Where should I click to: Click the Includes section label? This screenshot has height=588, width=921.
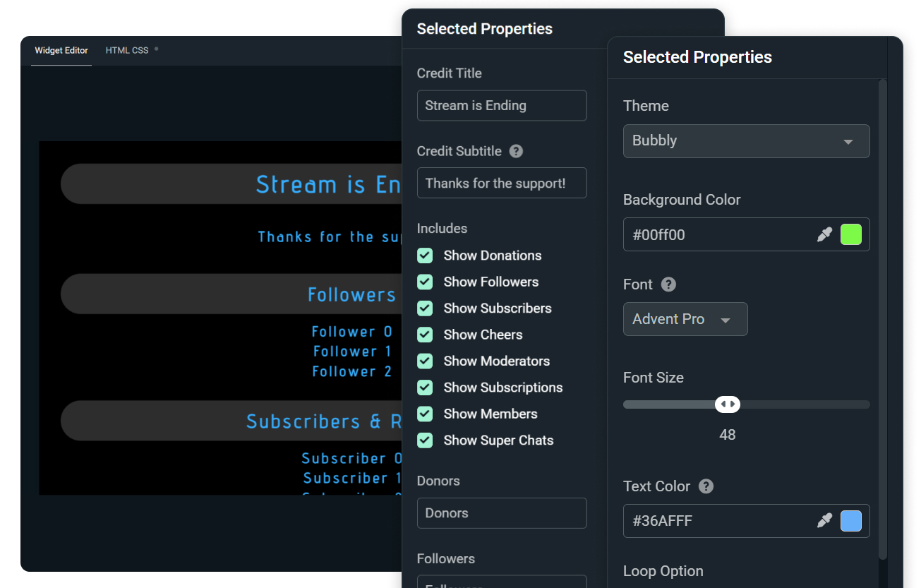pos(443,229)
